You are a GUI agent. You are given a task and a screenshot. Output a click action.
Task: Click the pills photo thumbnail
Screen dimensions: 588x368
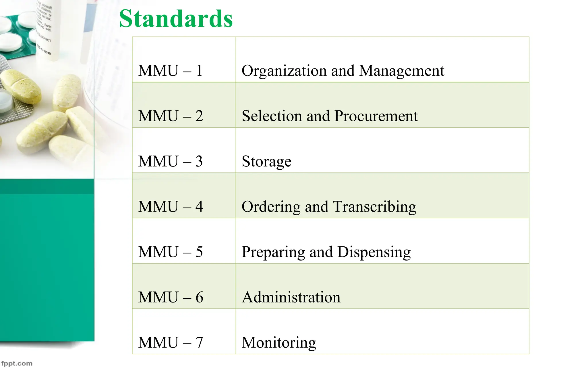tap(47, 89)
